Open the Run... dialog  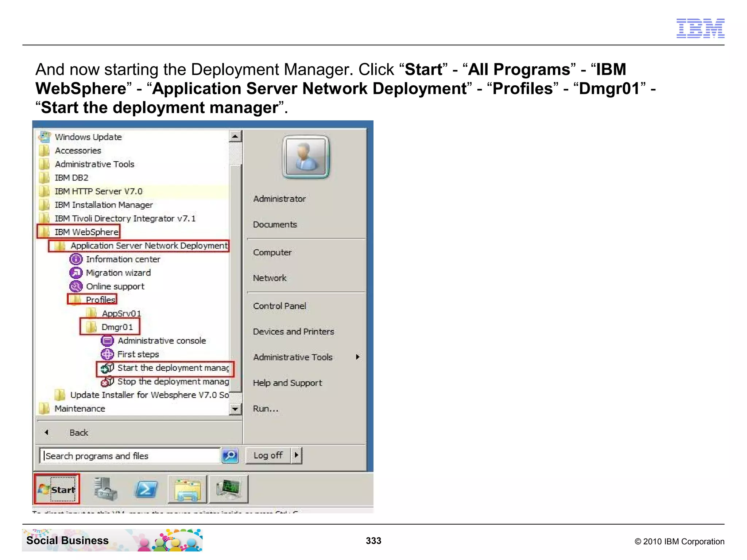tap(266, 409)
